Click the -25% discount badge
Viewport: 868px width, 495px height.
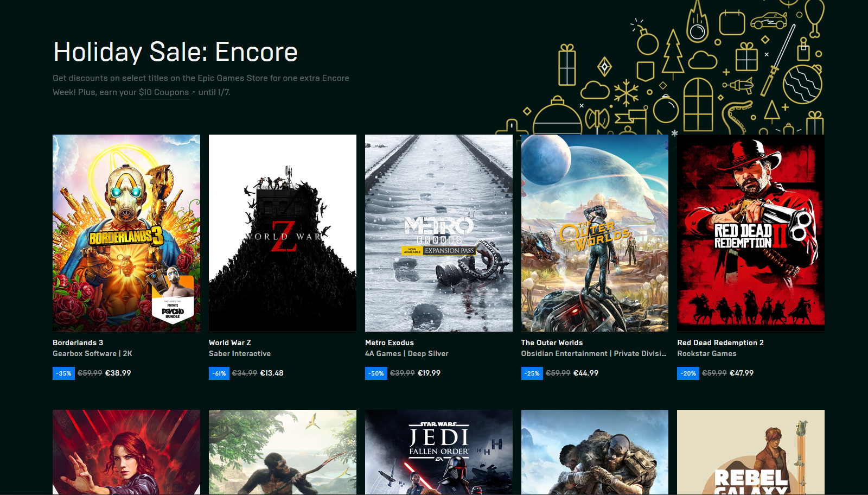(x=532, y=373)
